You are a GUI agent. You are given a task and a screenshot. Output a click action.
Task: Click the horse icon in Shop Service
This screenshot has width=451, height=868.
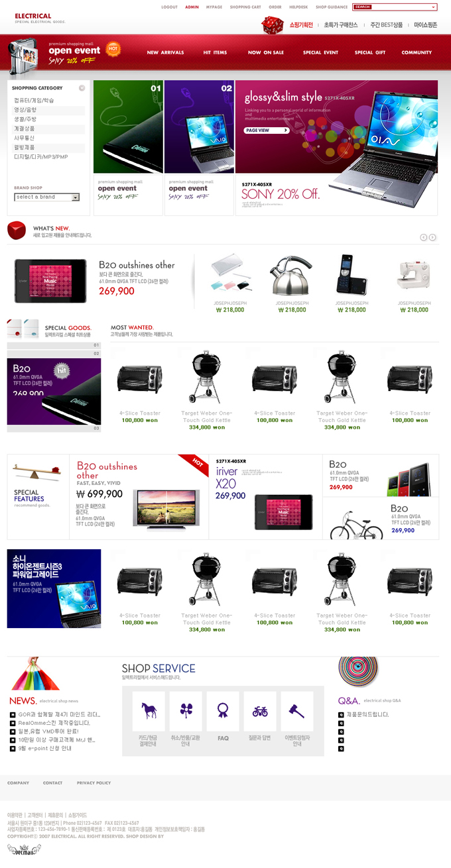pos(149,711)
